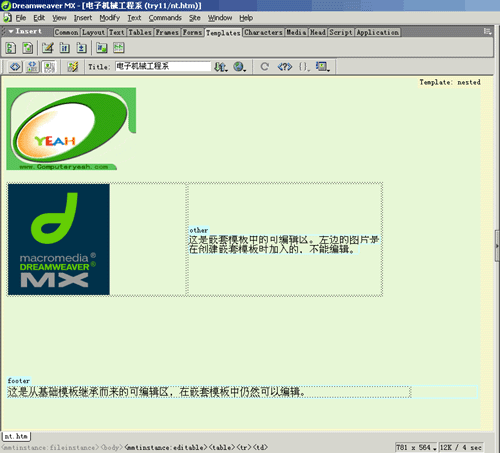This screenshot has height=453, width=500.
Task: Click the Editable Optional Region icon
Action: [x=102, y=48]
